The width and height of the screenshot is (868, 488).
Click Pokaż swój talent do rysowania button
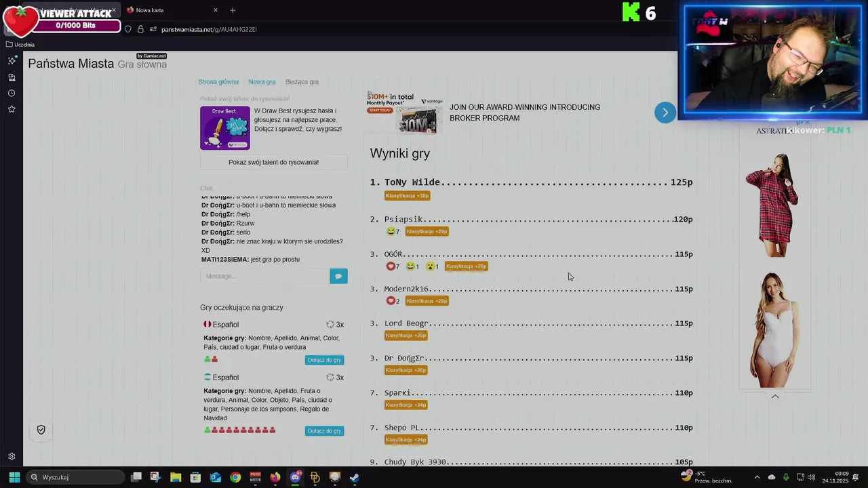click(x=273, y=162)
